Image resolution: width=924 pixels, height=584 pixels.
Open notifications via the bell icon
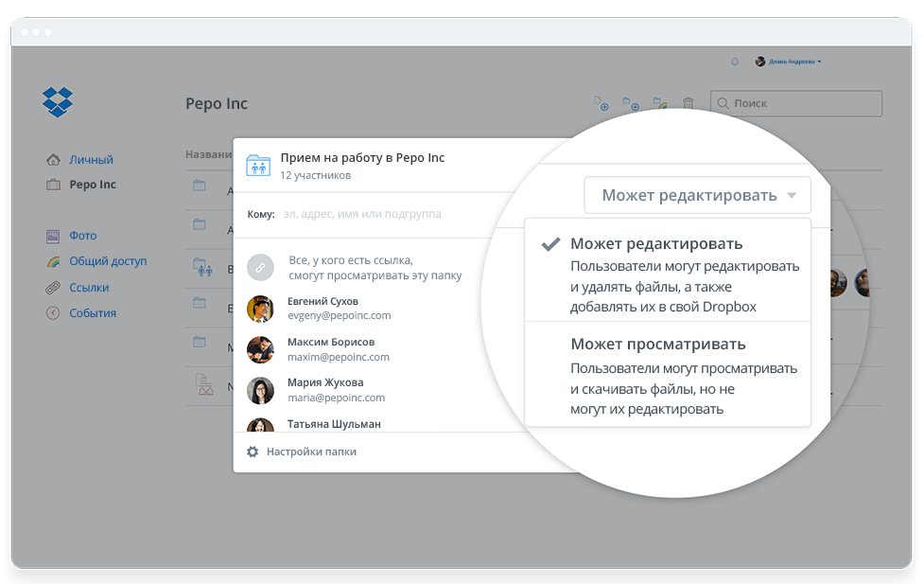[735, 61]
